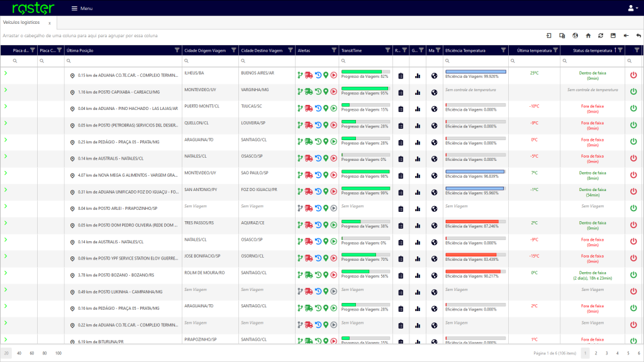This screenshot has height=362, width=644.
Task: Close the Veículos logísticos tab
Action: tap(50, 23)
